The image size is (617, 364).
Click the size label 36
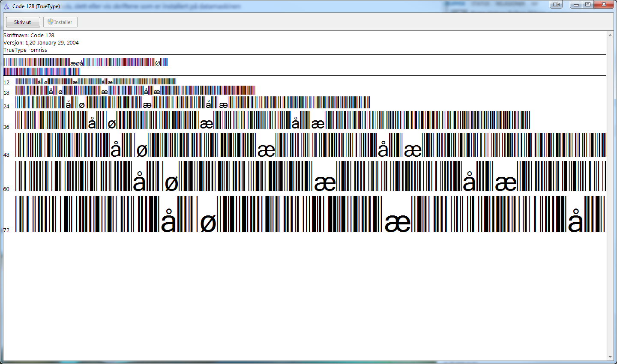point(6,127)
